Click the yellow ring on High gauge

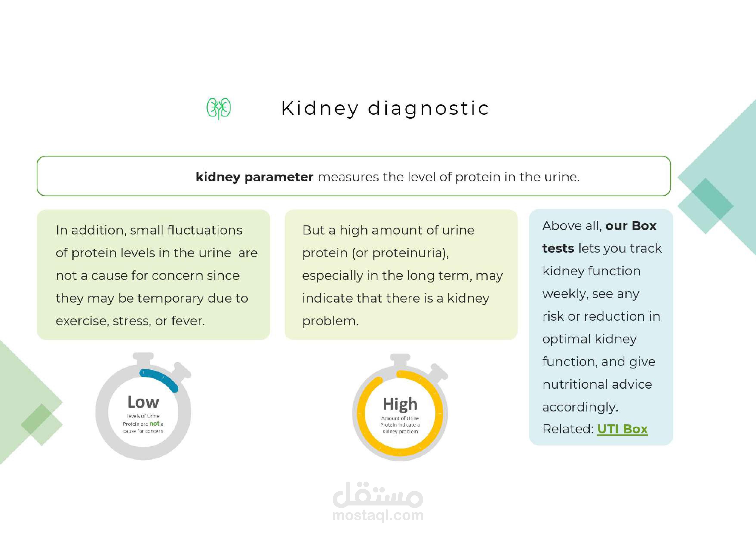coord(400,414)
